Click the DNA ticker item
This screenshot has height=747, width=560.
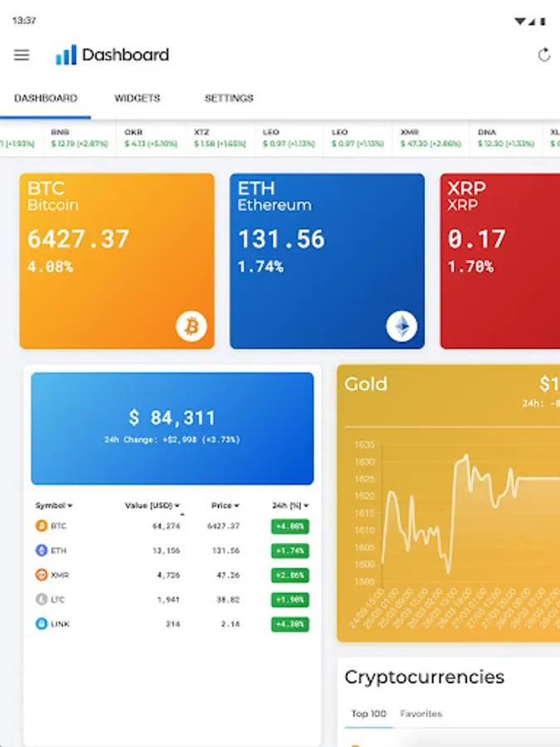tap(506, 138)
